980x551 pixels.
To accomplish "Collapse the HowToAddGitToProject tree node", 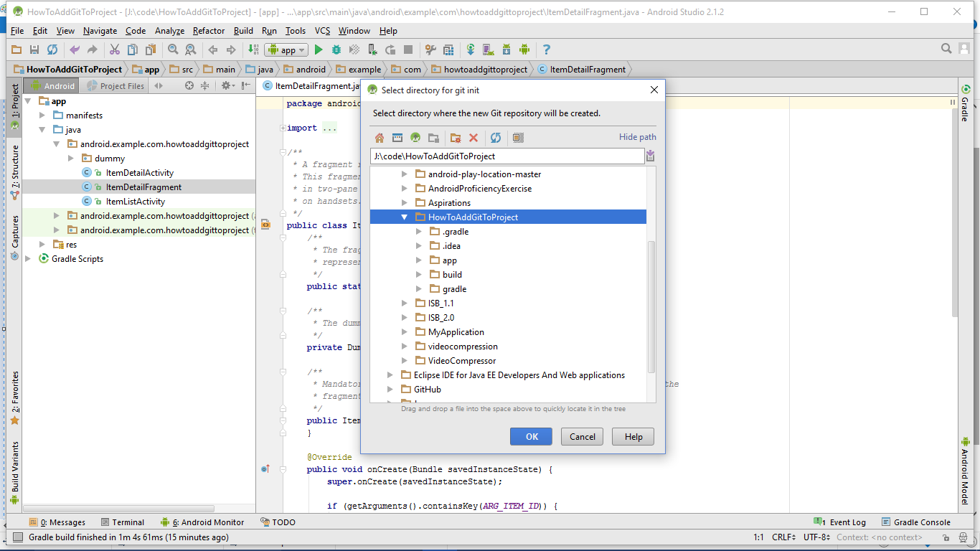I will 404,217.
